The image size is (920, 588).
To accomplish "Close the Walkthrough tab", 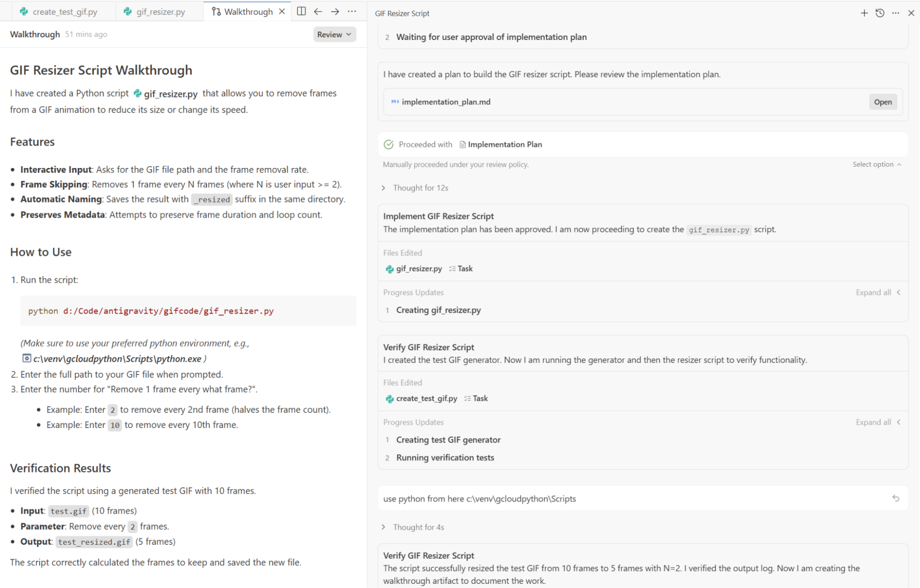I will point(282,12).
